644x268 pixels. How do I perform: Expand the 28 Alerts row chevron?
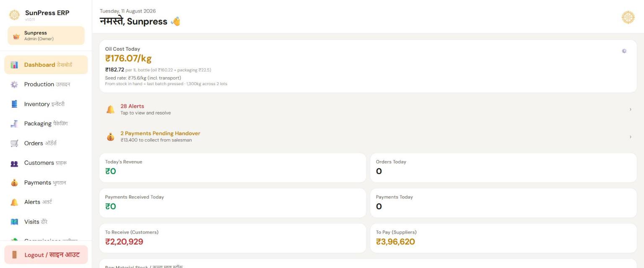pos(630,109)
